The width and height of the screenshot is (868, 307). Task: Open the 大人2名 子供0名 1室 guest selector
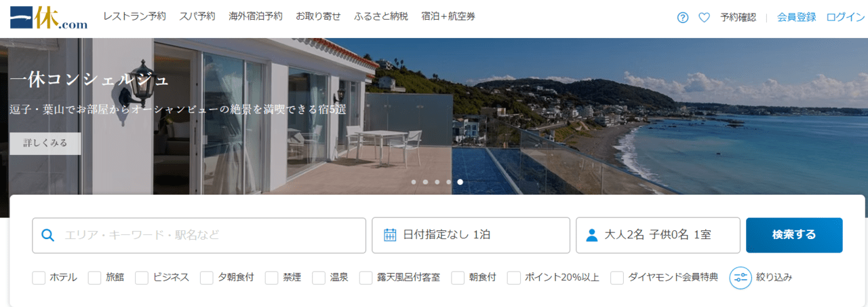658,235
